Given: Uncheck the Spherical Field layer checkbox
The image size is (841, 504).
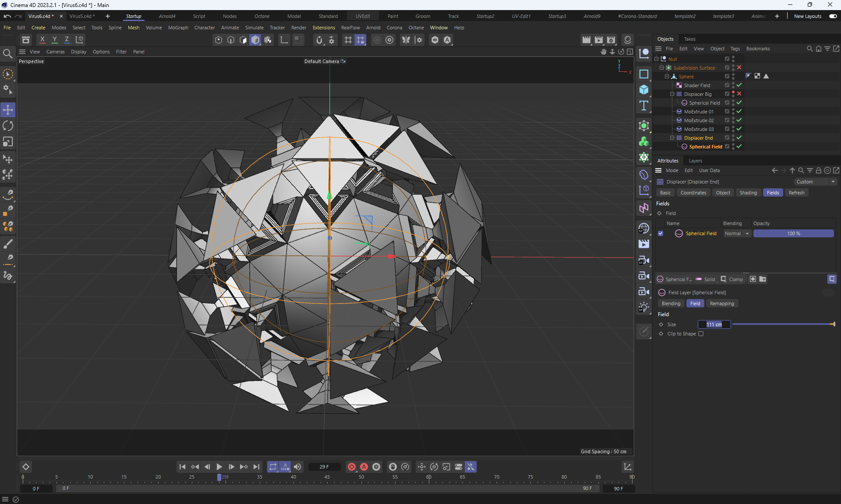Looking at the screenshot, I should click(x=661, y=233).
